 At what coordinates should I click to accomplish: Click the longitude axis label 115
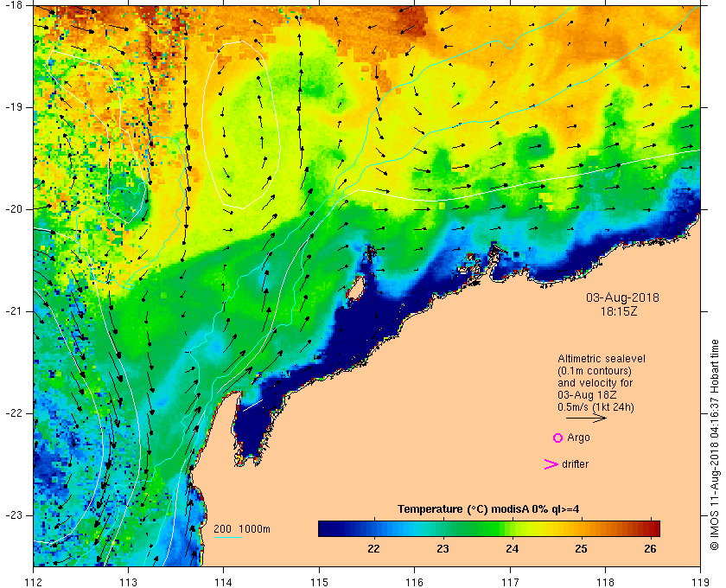(x=319, y=582)
